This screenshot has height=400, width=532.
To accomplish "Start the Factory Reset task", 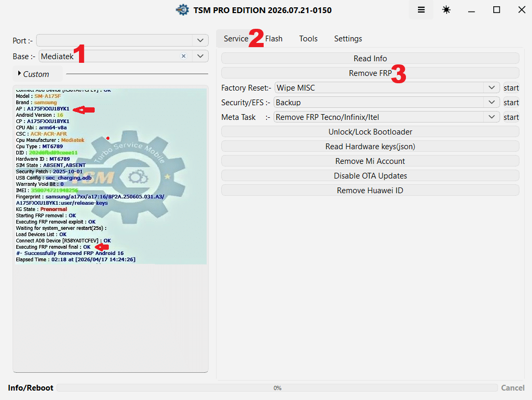I will (x=511, y=88).
